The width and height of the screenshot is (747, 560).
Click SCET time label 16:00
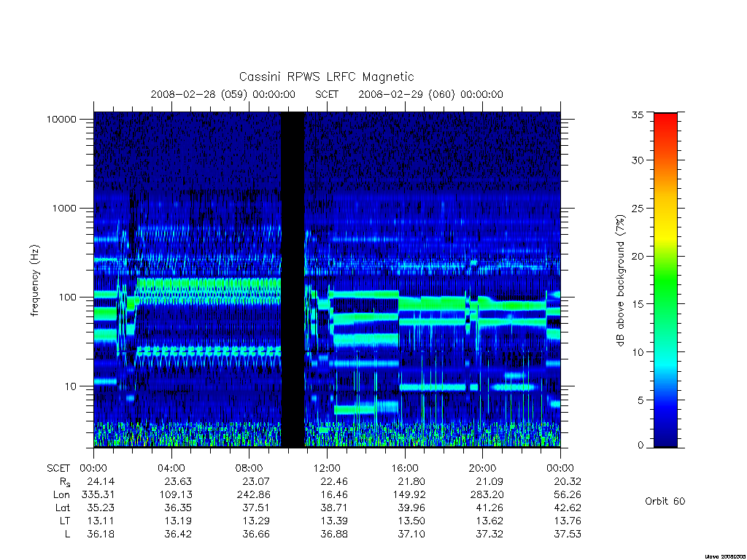[x=404, y=468]
